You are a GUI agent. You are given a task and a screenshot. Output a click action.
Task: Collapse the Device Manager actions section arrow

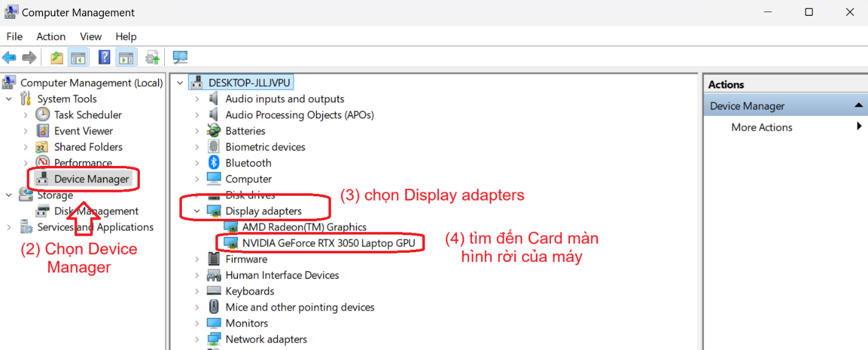tap(858, 106)
